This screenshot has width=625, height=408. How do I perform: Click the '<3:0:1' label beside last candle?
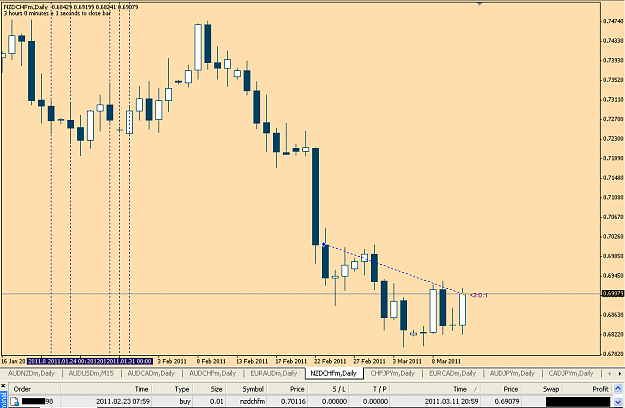[478, 295]
